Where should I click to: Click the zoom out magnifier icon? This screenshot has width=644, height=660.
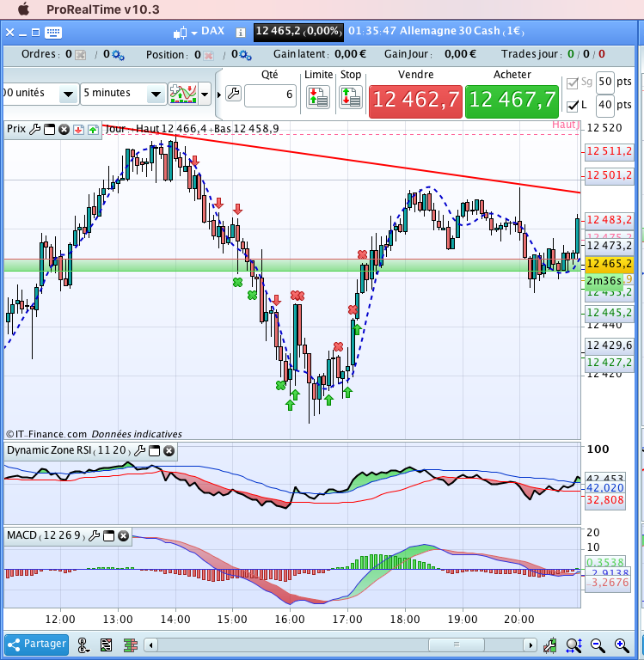coord(598,645)
